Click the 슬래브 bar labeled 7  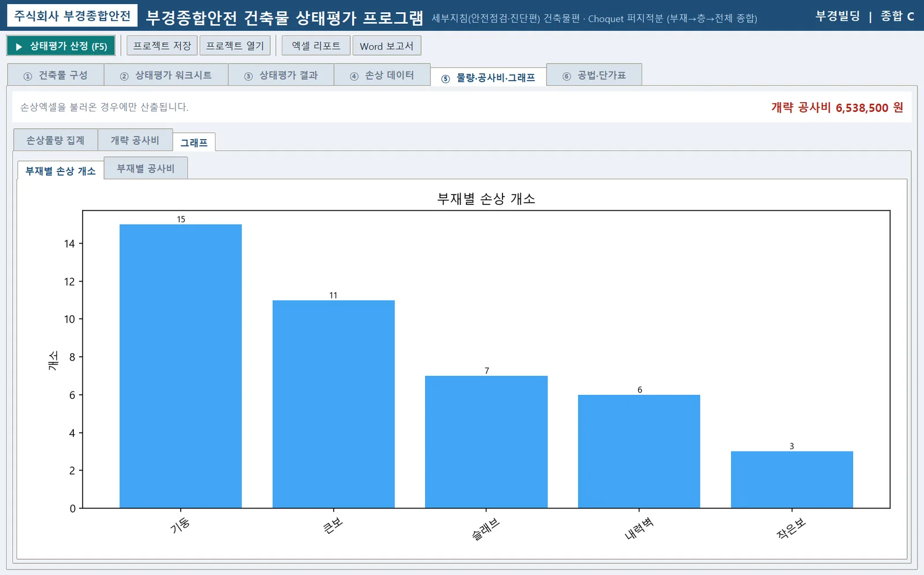[486, 442]
